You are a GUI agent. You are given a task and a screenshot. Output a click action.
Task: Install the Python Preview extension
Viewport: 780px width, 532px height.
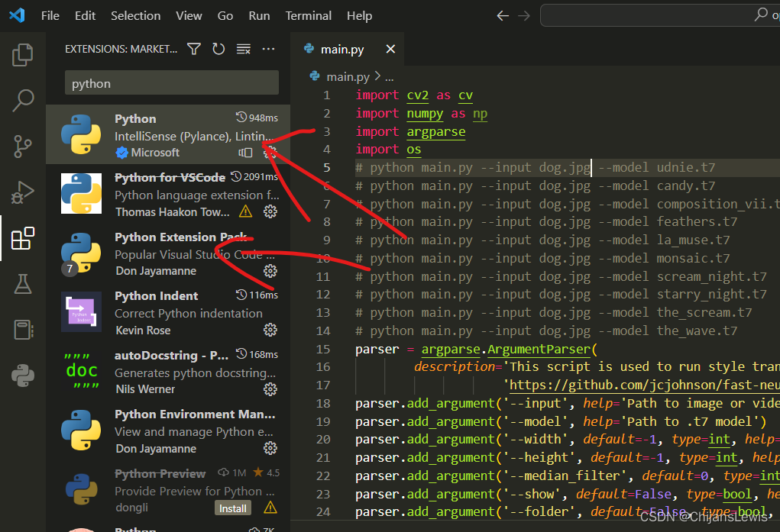pyautogui.click(x=233, y=508)
